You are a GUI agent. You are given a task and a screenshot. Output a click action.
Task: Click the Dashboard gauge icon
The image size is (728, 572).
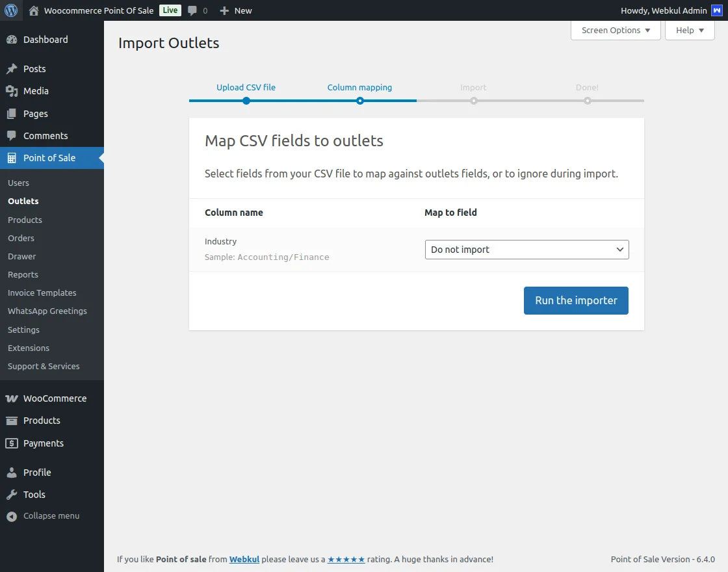pyautogui.click(x=12, y=40)
